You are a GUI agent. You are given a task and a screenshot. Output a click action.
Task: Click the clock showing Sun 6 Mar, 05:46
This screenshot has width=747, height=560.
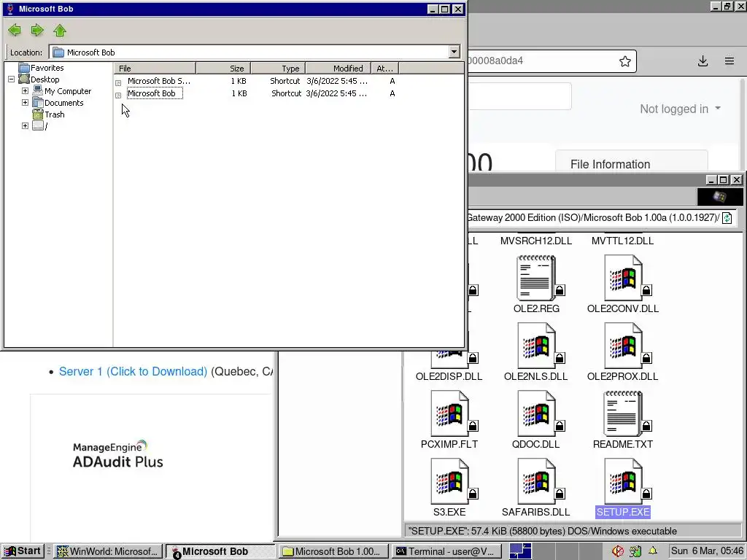click(x=707, y=551)
